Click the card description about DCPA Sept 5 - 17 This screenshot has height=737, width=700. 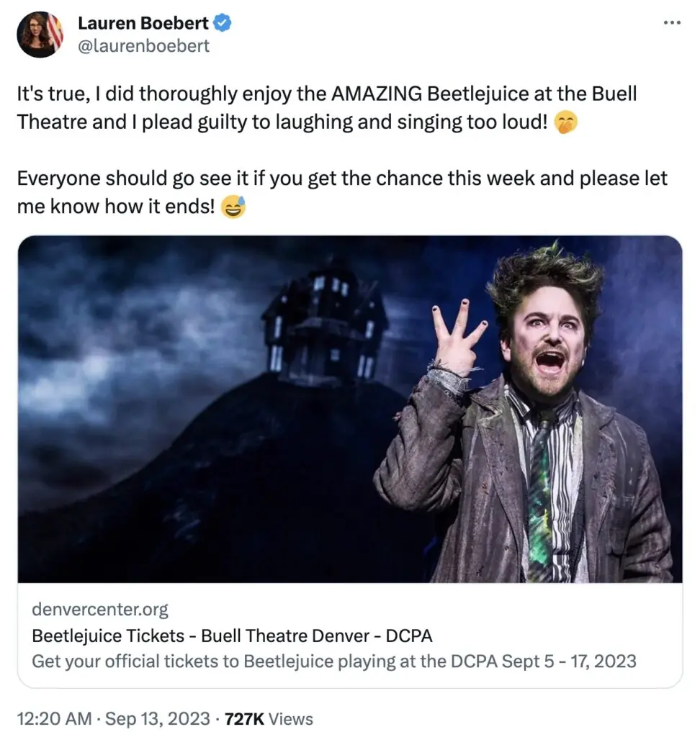(334, 661)
